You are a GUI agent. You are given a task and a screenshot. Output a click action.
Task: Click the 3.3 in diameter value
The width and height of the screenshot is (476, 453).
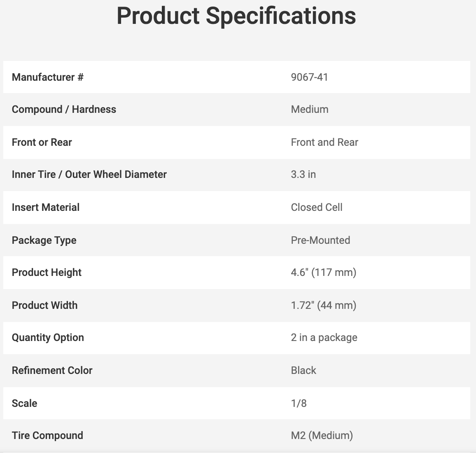[x=303, y=174]
